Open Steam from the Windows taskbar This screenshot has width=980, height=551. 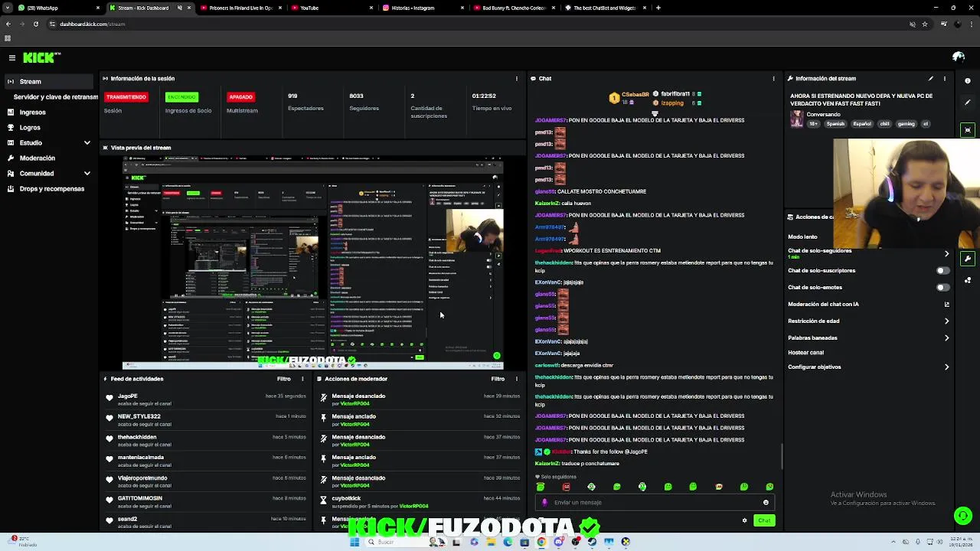tap(592, 542)
